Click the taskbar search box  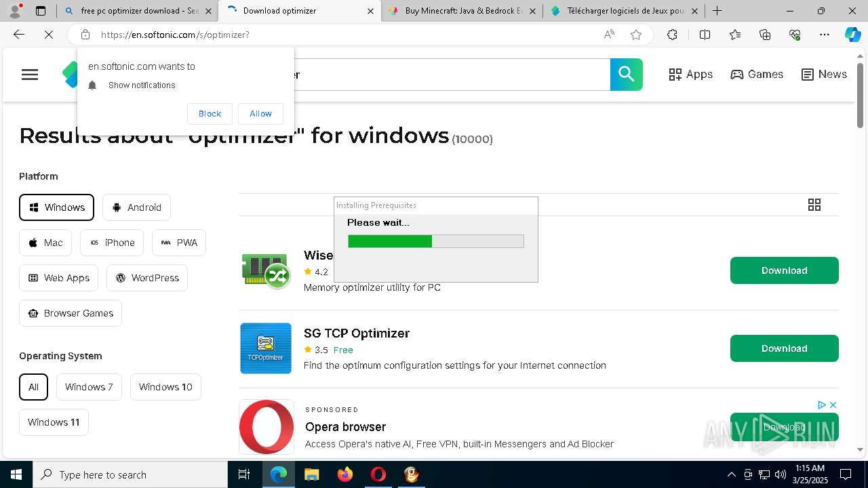[x=130, y=474]
